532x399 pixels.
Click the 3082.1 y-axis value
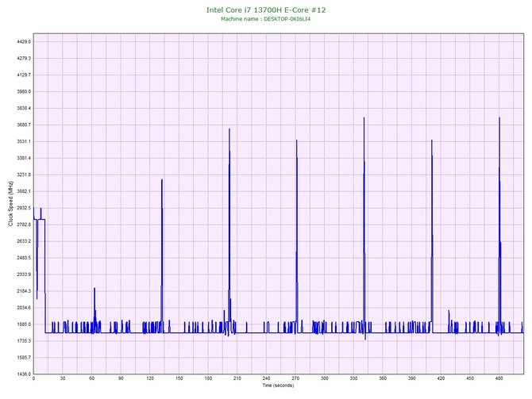point(24,191)
